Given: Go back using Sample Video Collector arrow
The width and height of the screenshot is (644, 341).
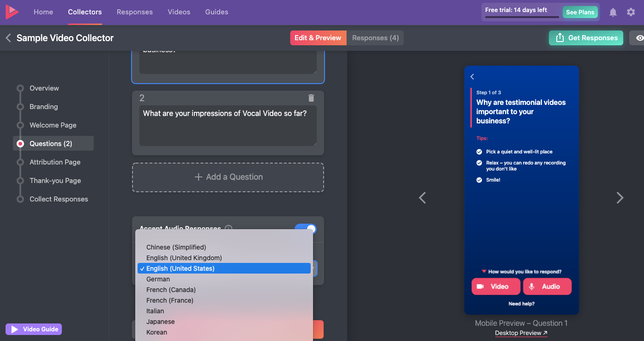Looking at the screenshot, I should [x=8, y=38].
